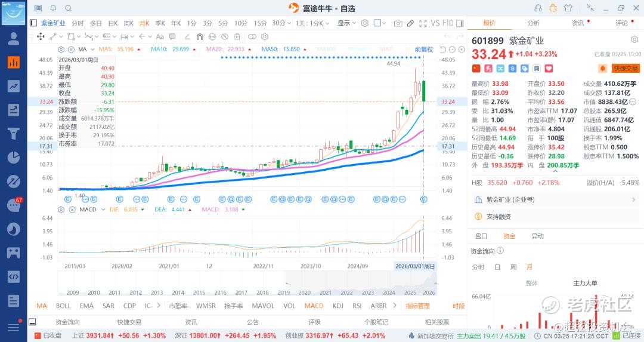Select the eraser line tool
The height and width of the screenshot is (342, 644).
(187, 36)
